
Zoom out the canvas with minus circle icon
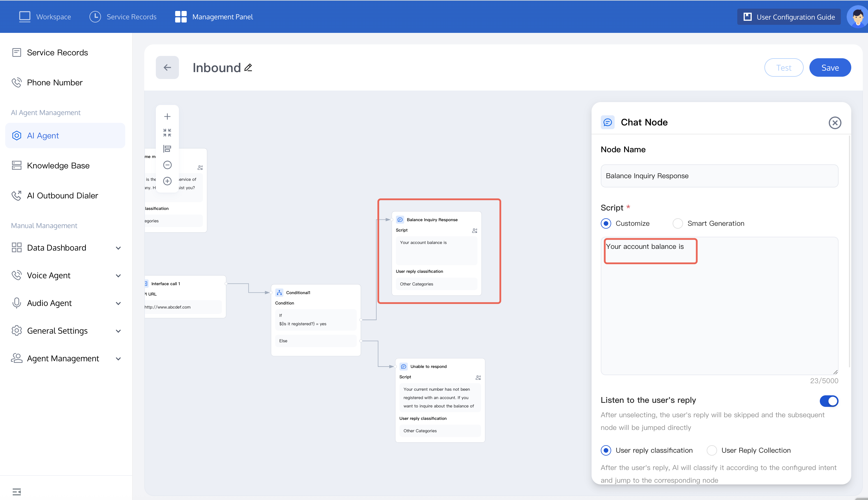tap(167, 165)
